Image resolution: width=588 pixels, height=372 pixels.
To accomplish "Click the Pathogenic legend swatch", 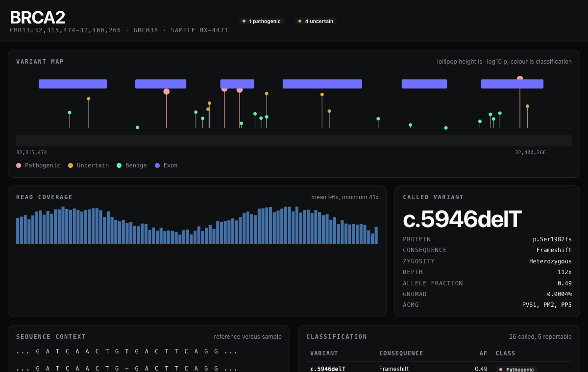I will (x=19, y=165).
